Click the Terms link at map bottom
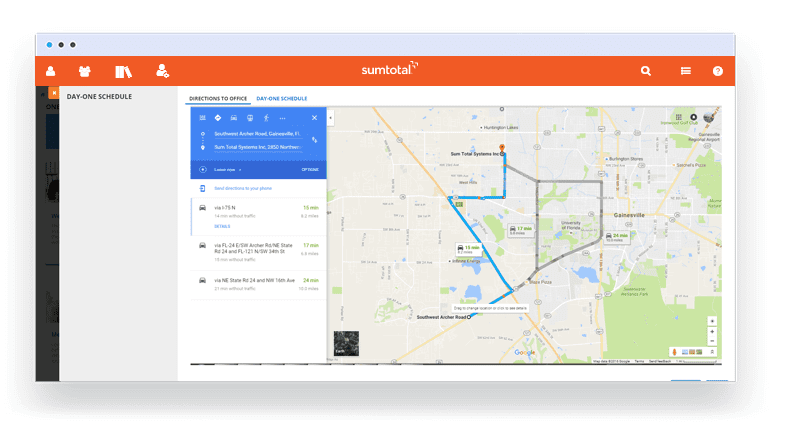 tap(639, 361)
